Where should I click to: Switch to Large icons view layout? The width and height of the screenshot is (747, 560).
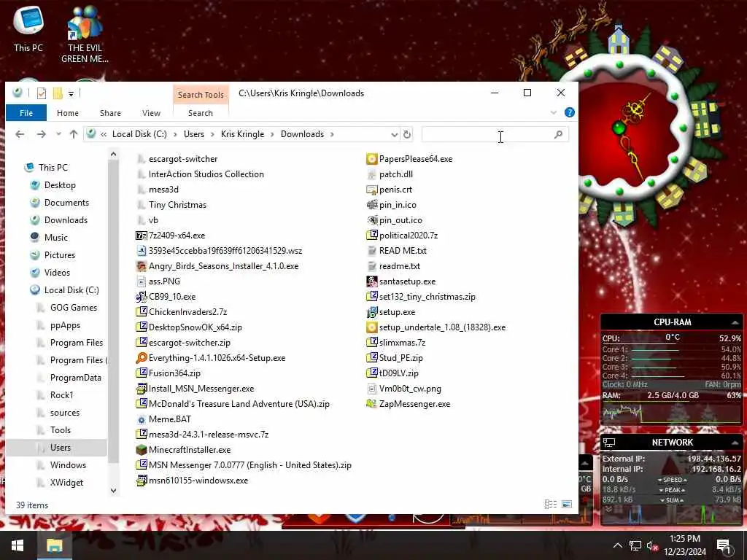[566, 505]
